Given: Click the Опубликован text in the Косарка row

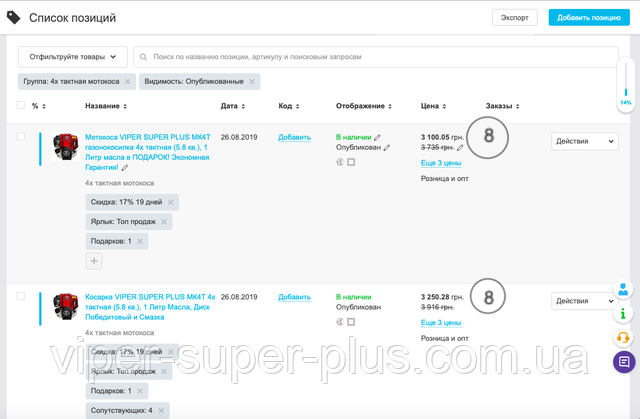Looking at the screenshot, I should pos(358,307).
